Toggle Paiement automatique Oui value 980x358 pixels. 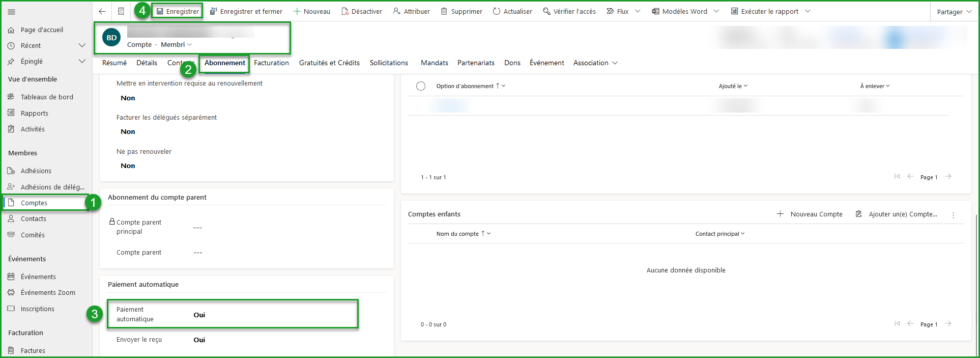pos(199,315)
